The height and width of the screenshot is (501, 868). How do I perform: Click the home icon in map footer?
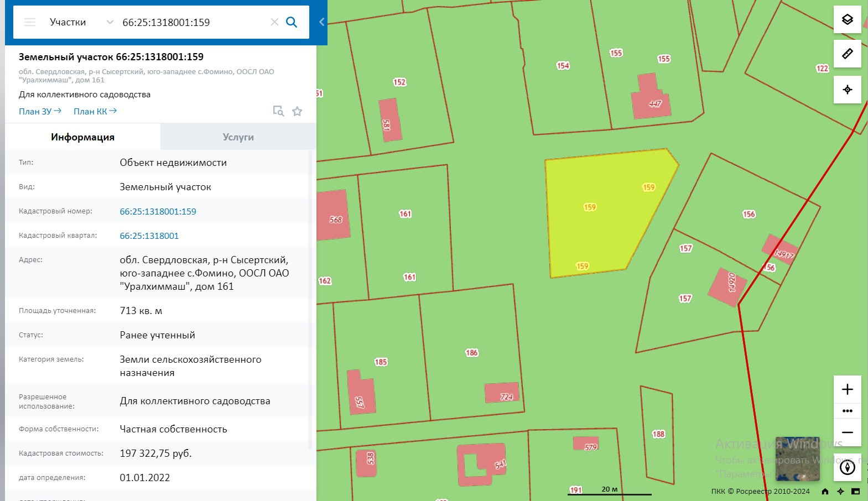[825, 491]
